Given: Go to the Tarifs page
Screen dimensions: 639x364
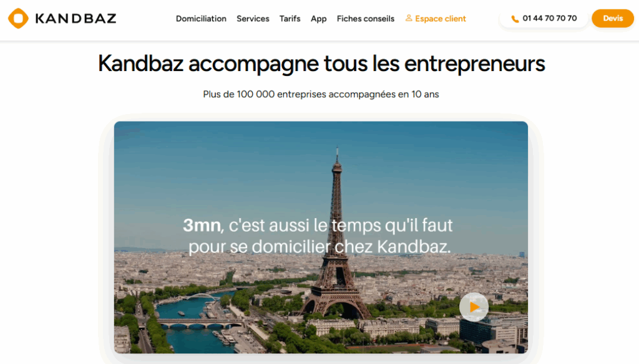Looking at the screenshot, I should pyautogui.click(x=290, y=19).
